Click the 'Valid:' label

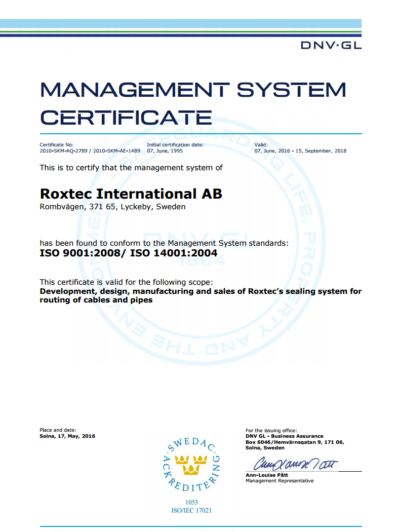(x=261, y=145)
